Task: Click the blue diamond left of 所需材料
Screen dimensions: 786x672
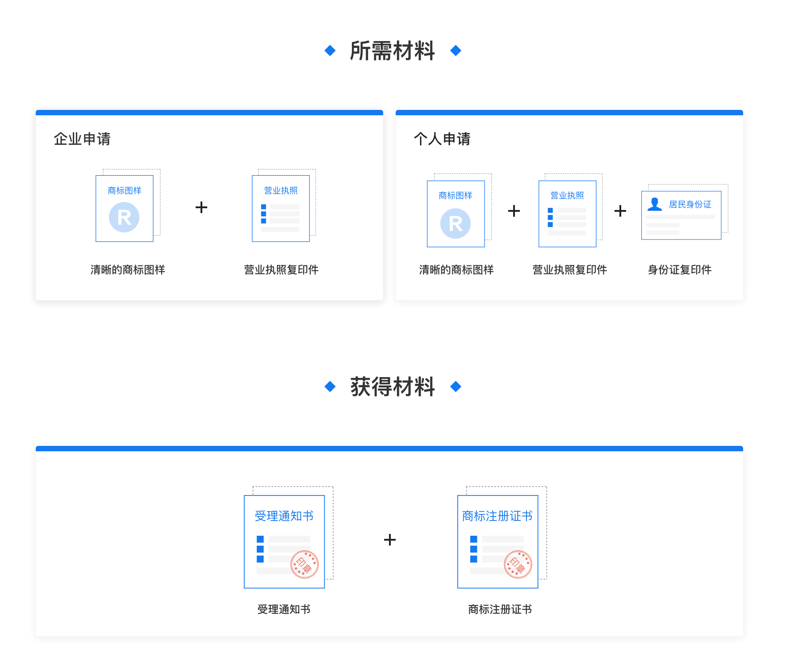Action: tap(330, 50)
